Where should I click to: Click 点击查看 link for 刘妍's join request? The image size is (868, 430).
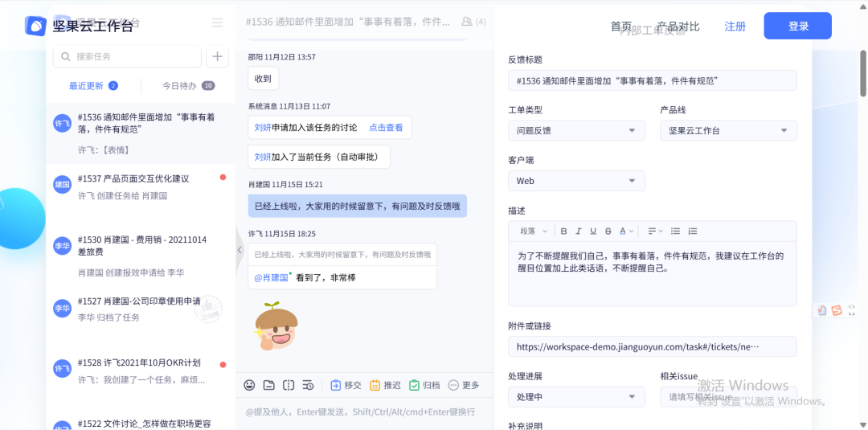click(386, 127)
